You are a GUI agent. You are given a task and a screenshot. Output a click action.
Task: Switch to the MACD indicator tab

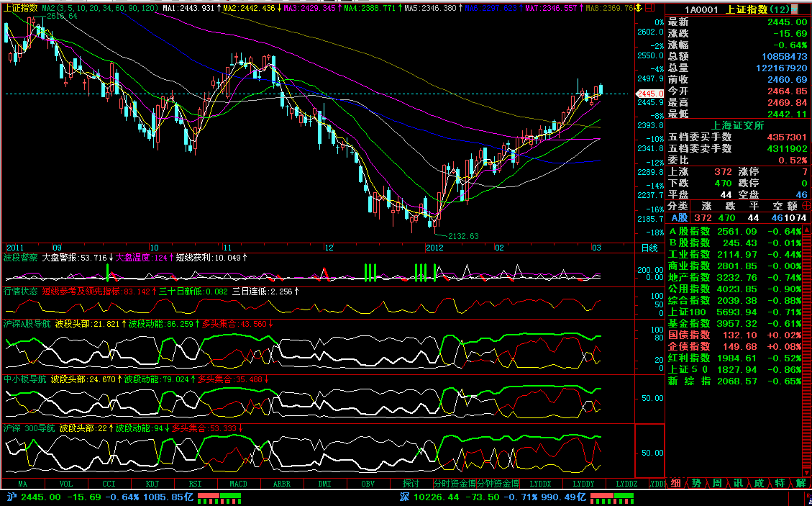[238, 484]
